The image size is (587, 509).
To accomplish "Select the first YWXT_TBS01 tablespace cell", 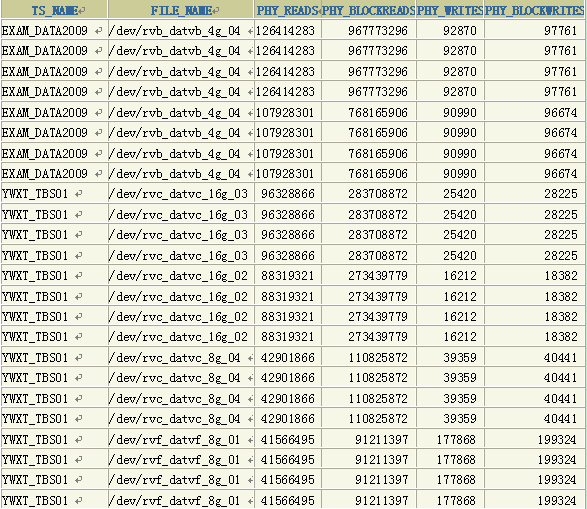I will (x=54, y=193).
